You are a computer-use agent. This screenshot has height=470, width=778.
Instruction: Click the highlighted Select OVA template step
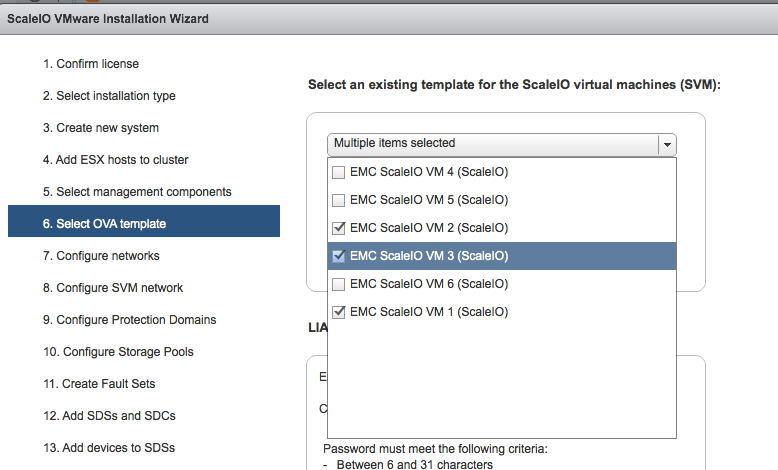tap(104, 224)
